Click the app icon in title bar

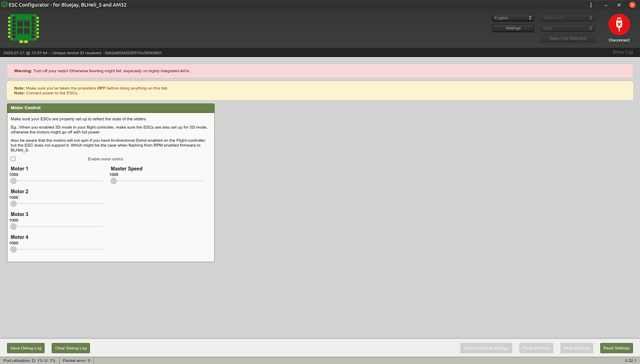(4, 4)
